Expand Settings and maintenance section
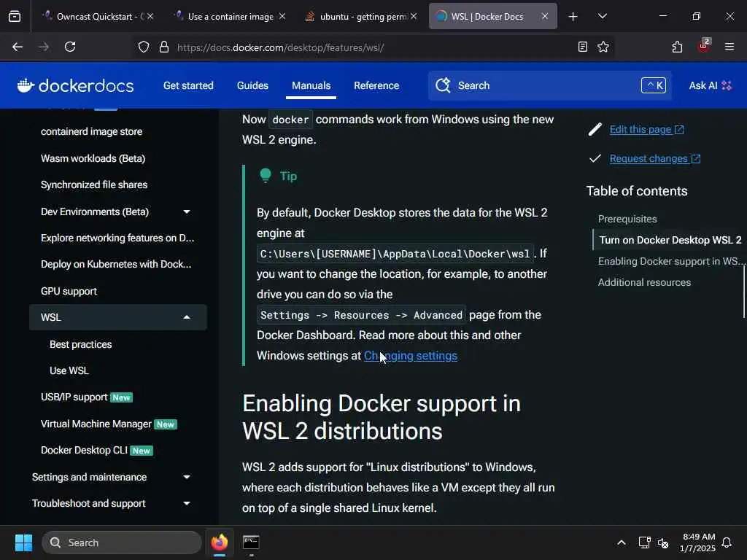Viewport: 747px width, 560px height. point(187,477)
